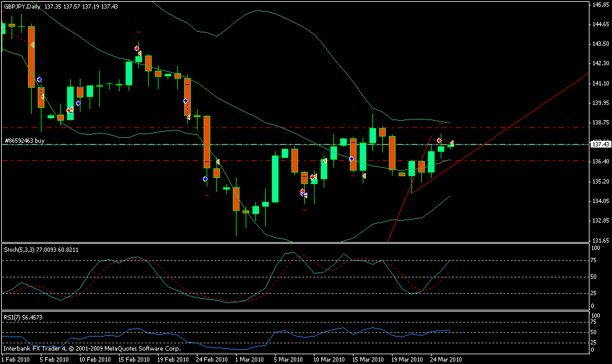612x364 pixels.
Task: Click the 24 Mar 2010 date label
Action: pyautogui.click(x=447, y=360)
